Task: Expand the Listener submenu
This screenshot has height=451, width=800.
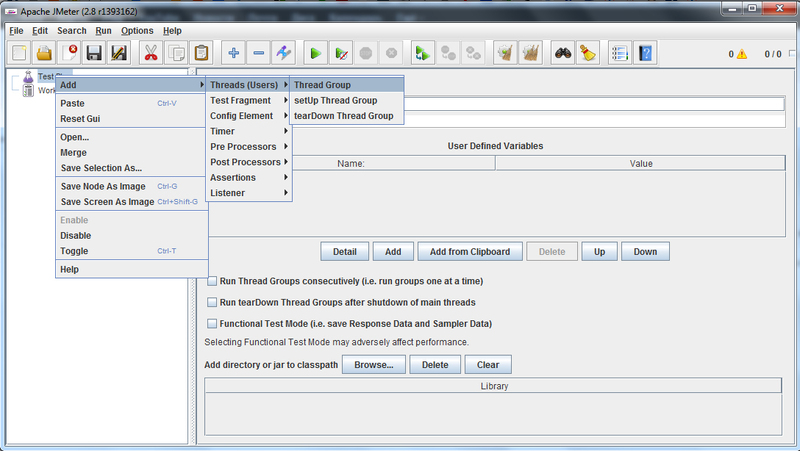Action: [248, 193]
